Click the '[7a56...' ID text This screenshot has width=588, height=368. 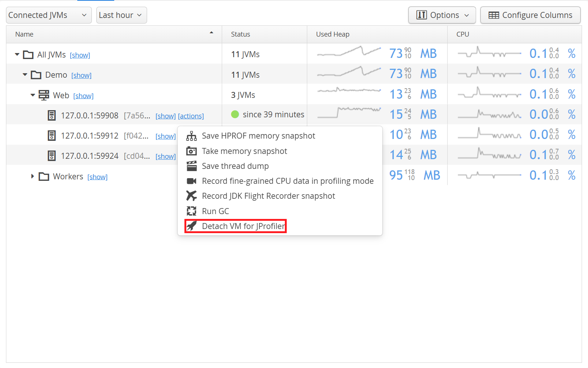(x=137, y=116)
